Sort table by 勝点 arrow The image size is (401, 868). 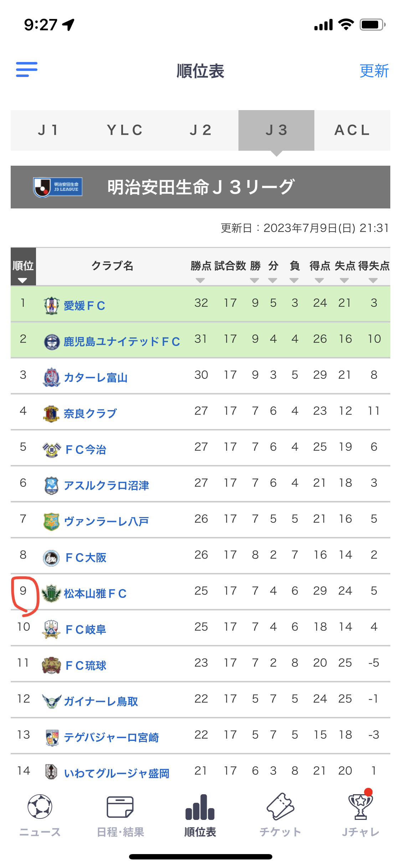tap(200, 280)
